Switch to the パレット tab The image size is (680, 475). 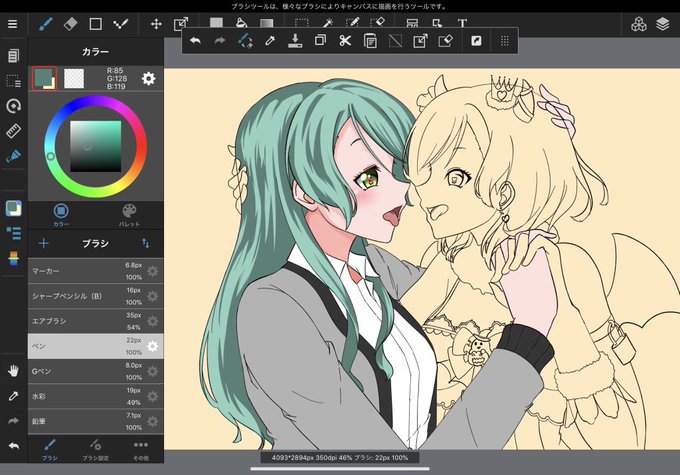(x=129, y=215)
